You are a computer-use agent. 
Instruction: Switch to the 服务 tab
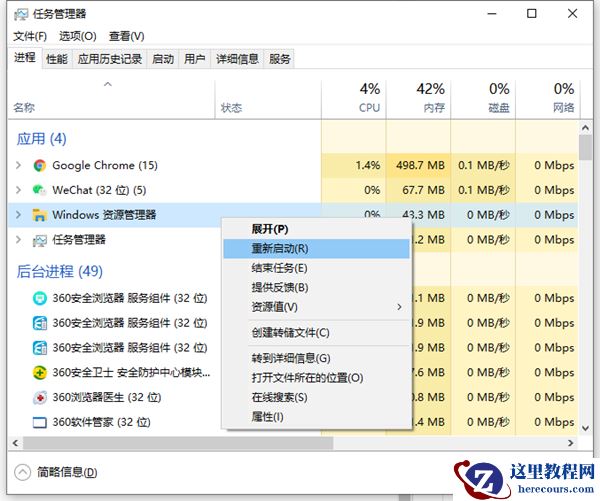280,59
